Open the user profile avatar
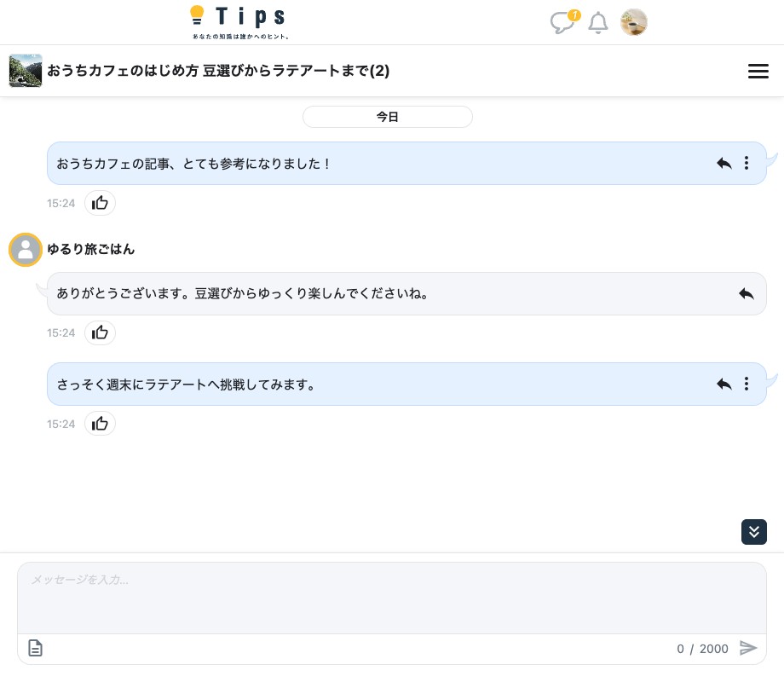The height and width of the screenshot is (682, 784). [x=633, y=22]
